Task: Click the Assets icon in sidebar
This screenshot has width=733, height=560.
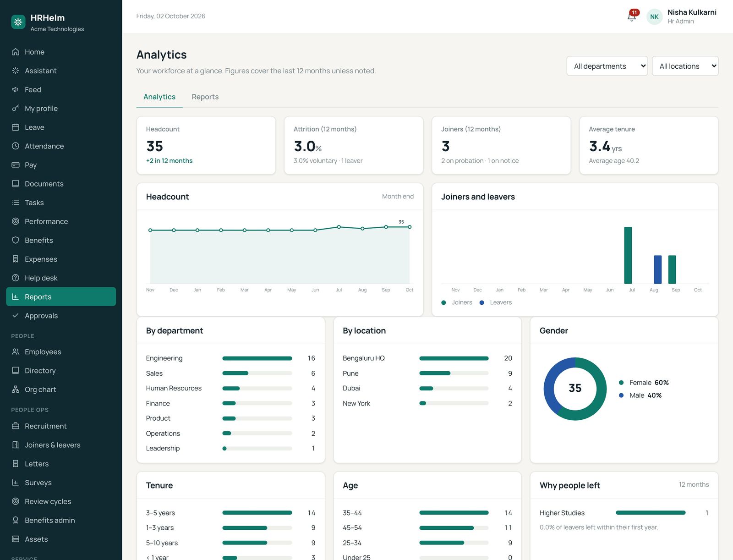Action: 16,539
